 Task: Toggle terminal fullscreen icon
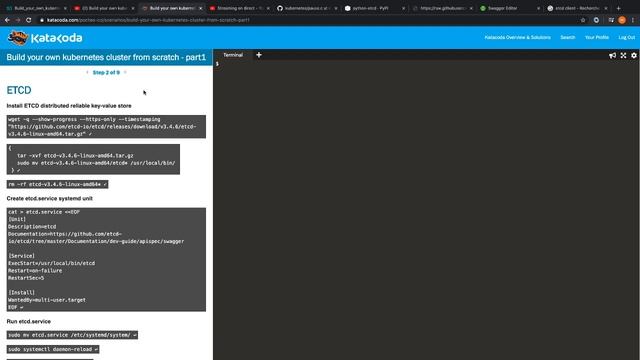click(x=623, y=56)
